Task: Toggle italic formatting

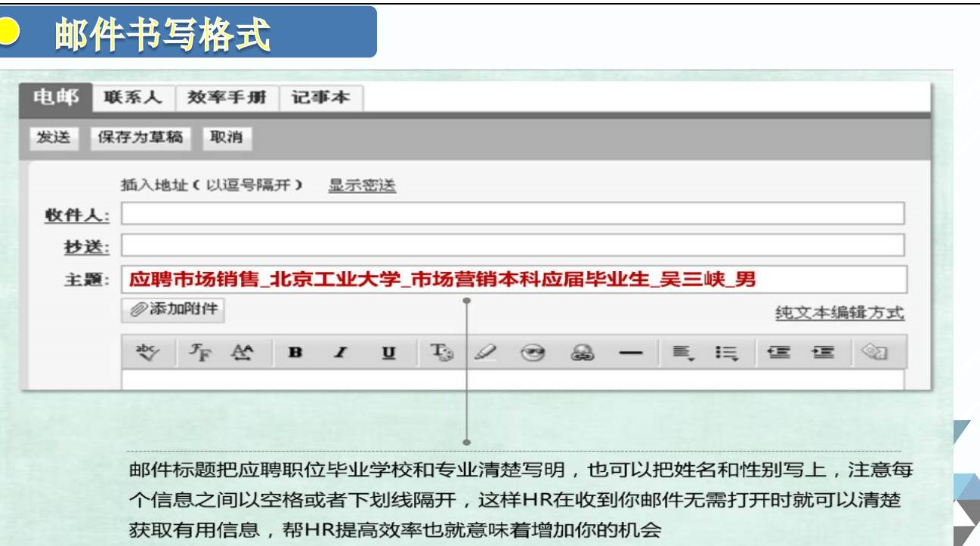Action: tap(341, 353)
